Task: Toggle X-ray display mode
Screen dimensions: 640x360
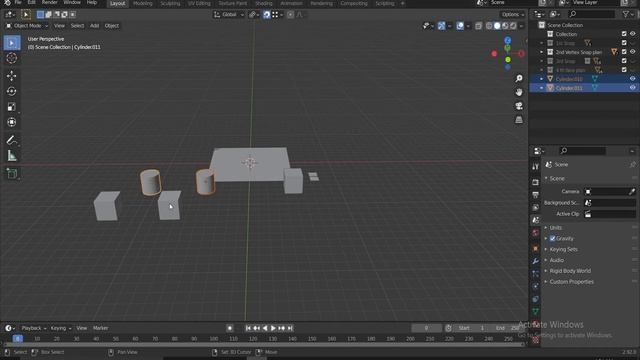Action: 478,26
